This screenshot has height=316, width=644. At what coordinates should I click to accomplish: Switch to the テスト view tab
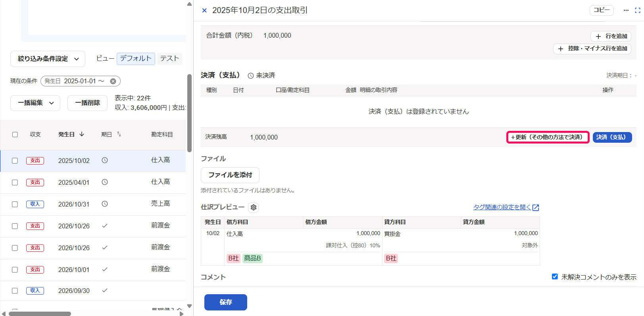pos(169,59)
